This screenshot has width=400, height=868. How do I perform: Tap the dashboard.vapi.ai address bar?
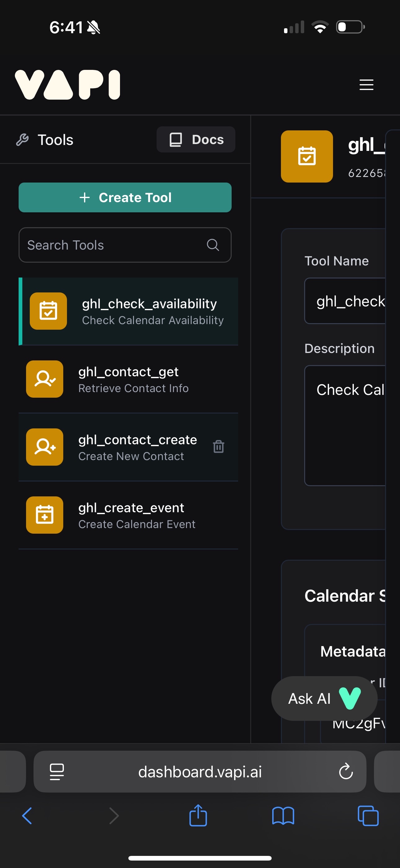200,771
